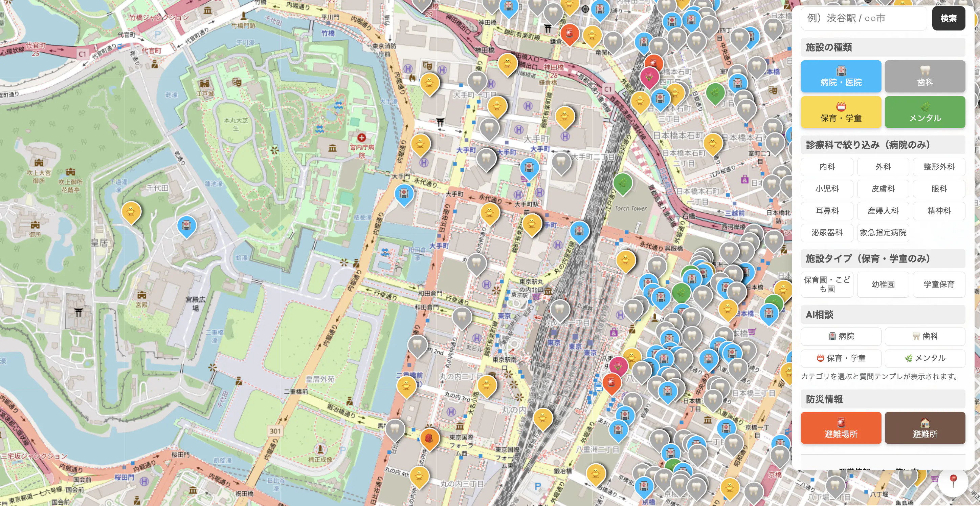Show 避難場所 evacuation sites on map
This screenshot has height=506, width=980.
841,428
